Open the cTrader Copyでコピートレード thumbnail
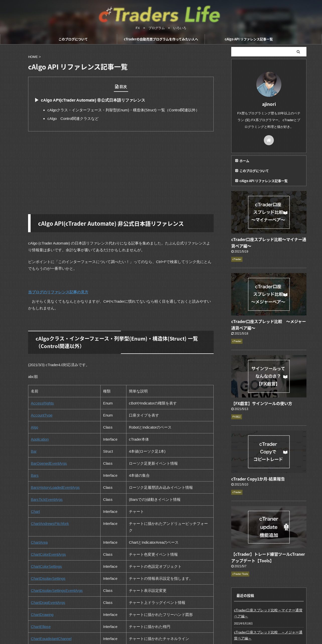322x644 pixels. [269, 452]
